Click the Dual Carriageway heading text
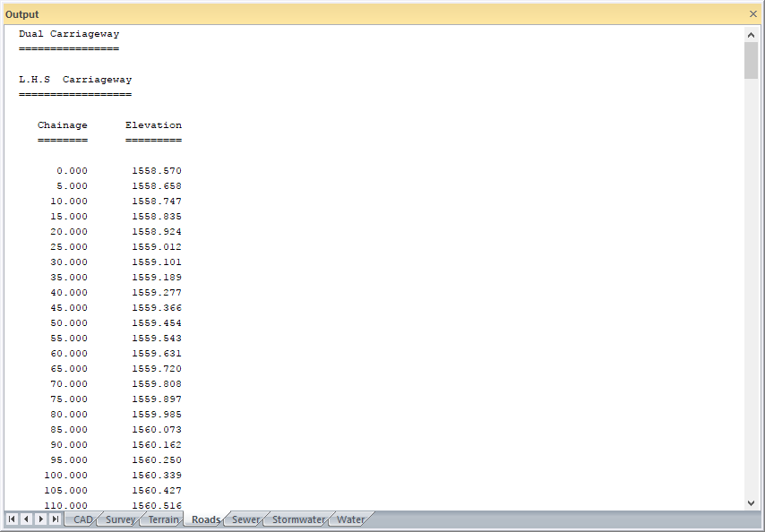Screen dimensions: 765x532 pyautogui.click(x=69, y=34)
